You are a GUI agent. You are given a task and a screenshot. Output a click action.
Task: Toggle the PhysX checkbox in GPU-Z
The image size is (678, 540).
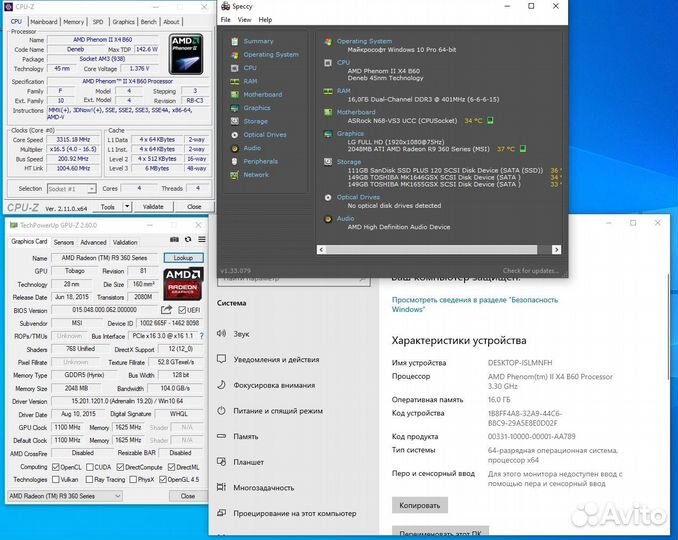coord(133,479)
